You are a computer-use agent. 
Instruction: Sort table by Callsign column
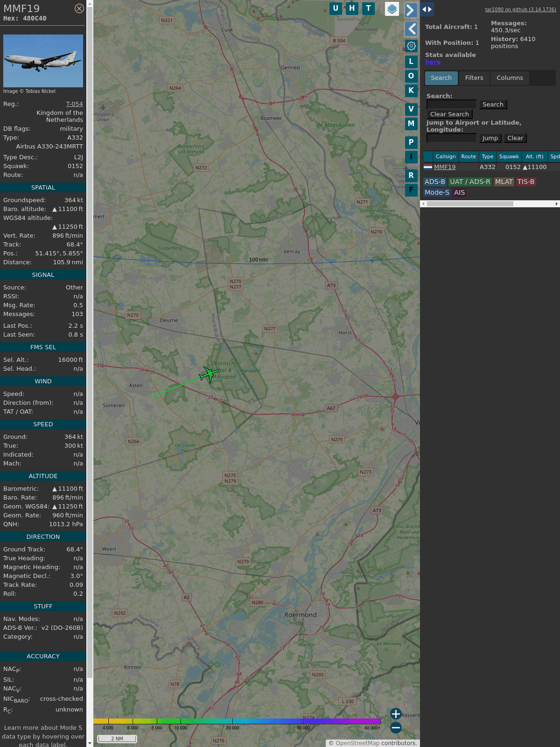coord(446,156)
